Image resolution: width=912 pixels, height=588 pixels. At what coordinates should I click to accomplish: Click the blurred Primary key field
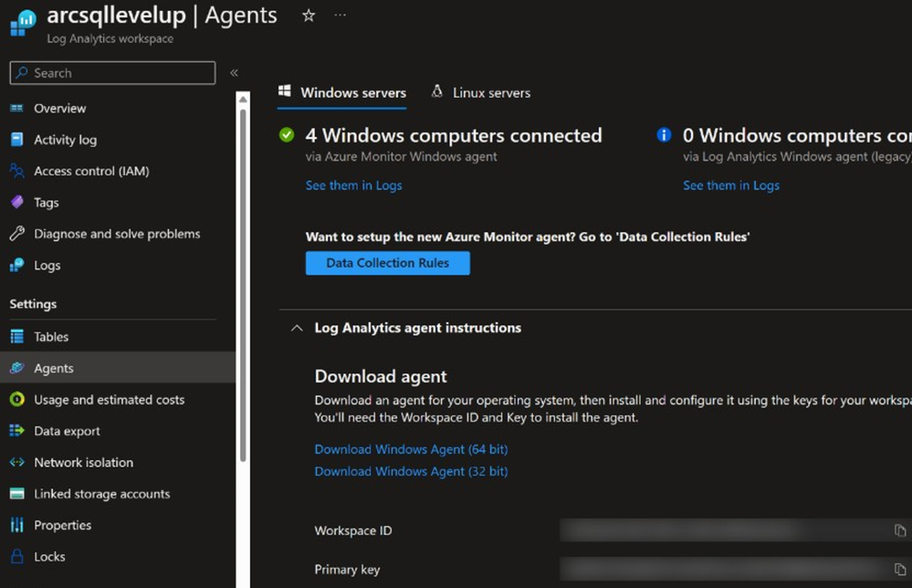736,570
